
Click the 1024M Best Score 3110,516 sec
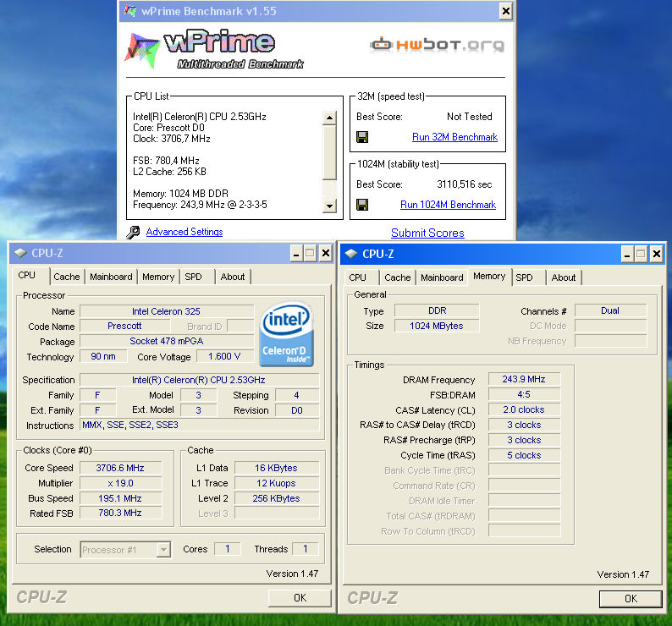coord(465,184)
